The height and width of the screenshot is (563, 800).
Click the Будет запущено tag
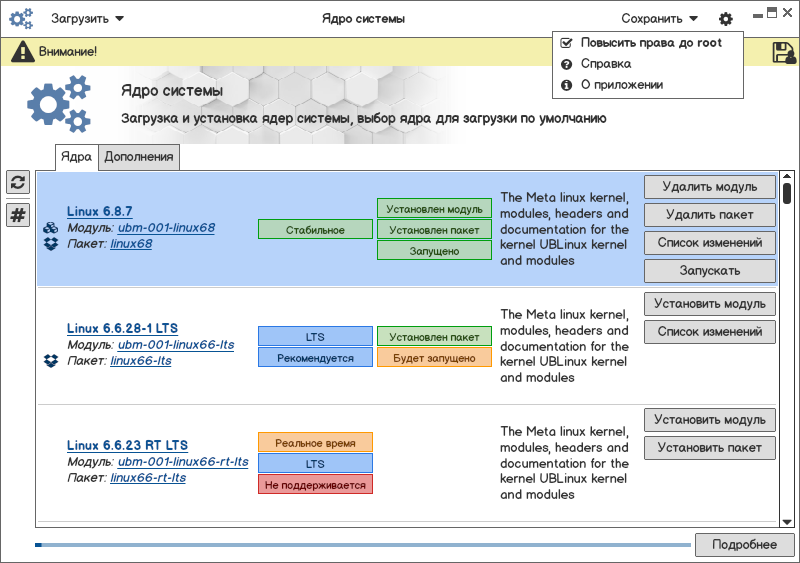(x=434, y=358)
